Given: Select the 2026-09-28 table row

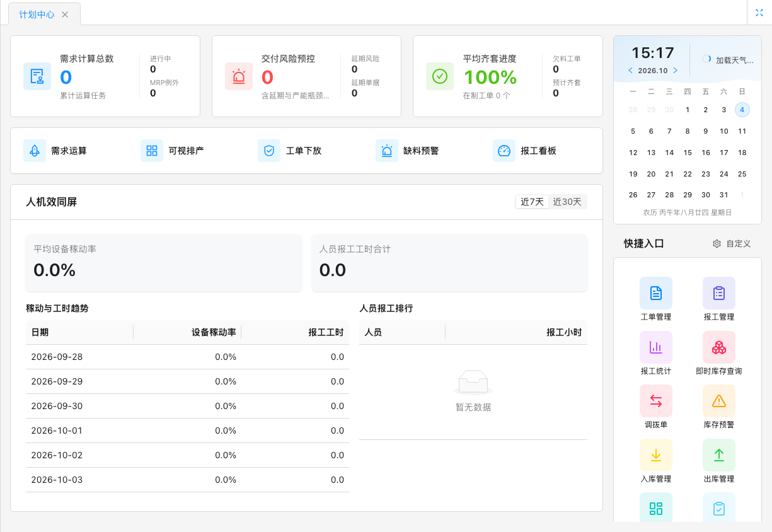Looking at the screenshot, I should pos(187,357).
